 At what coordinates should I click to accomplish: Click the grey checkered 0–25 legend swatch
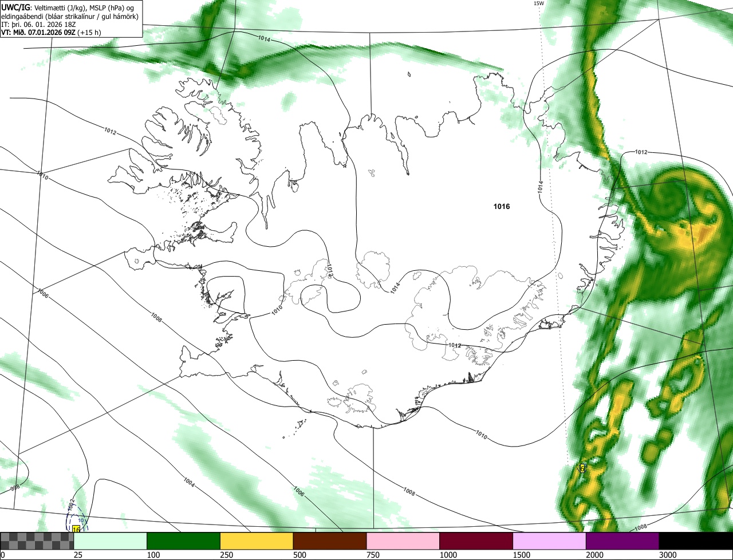[37, 541]
